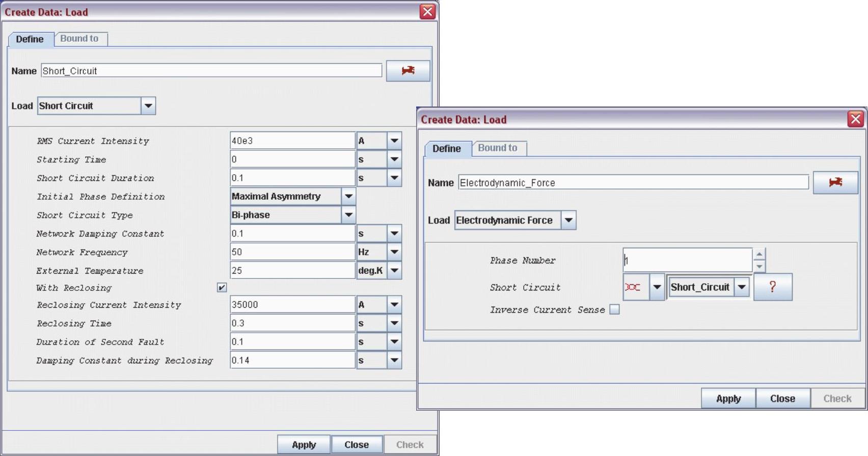Click Close in the Short Circuit dialog
This screenshot has height=456, width=868.
tap(356, 445)
